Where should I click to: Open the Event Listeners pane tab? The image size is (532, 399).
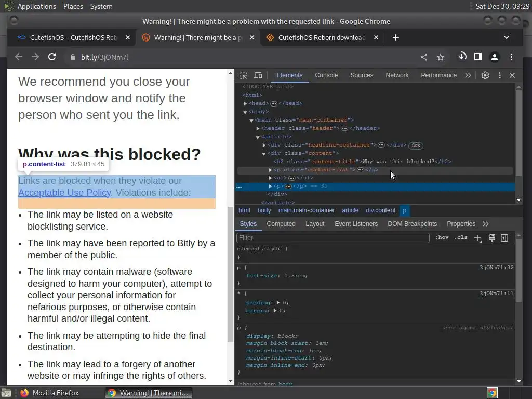[x=356, y=224]
